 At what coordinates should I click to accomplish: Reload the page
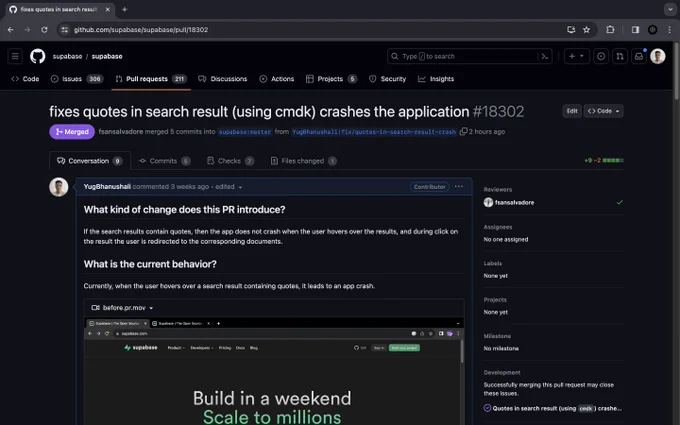44,29
